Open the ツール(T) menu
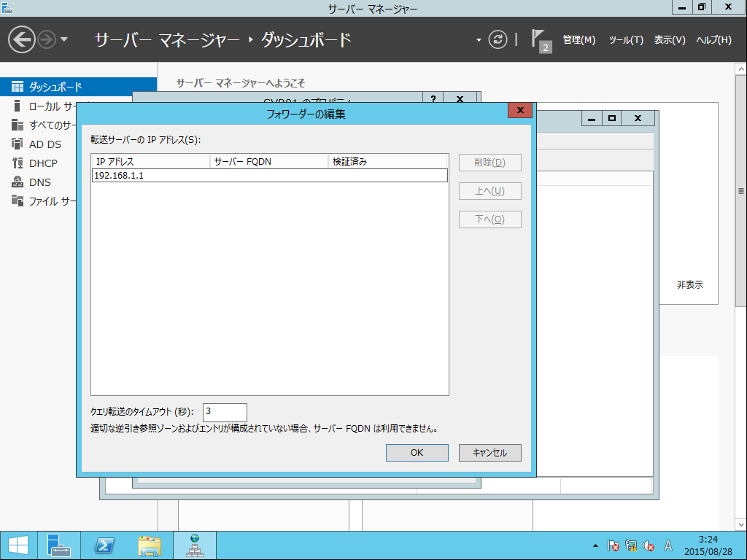Viewport: 747px width, 560px height. click(x=626, y=40)
